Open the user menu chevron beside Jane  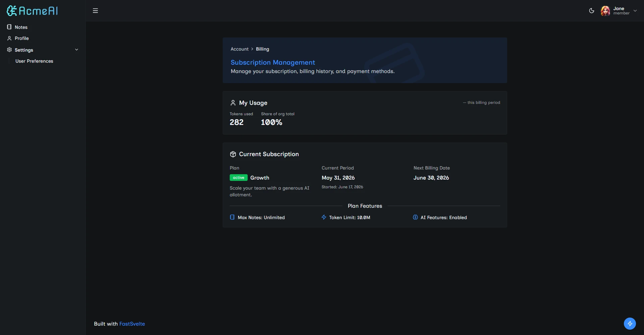coord(635,11)
